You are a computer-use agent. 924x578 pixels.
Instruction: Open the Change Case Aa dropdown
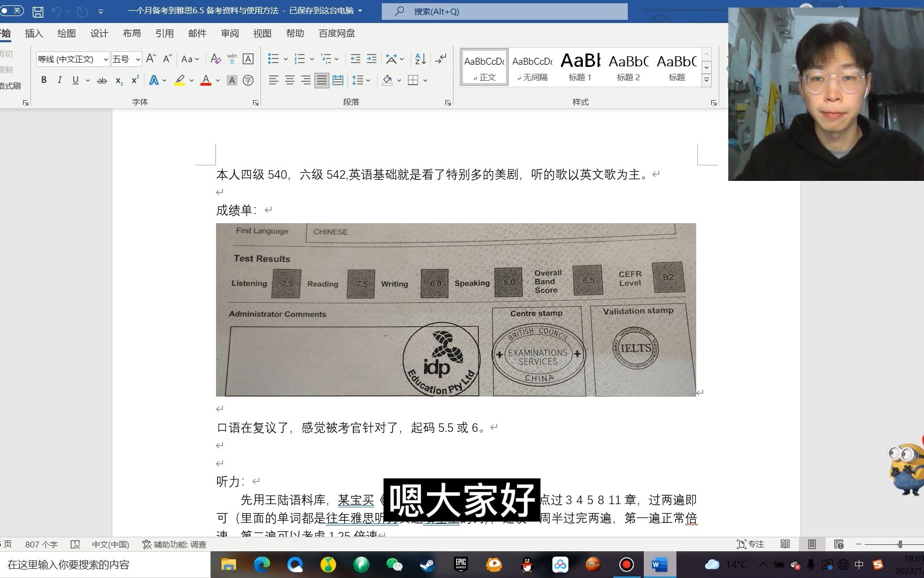190,59
